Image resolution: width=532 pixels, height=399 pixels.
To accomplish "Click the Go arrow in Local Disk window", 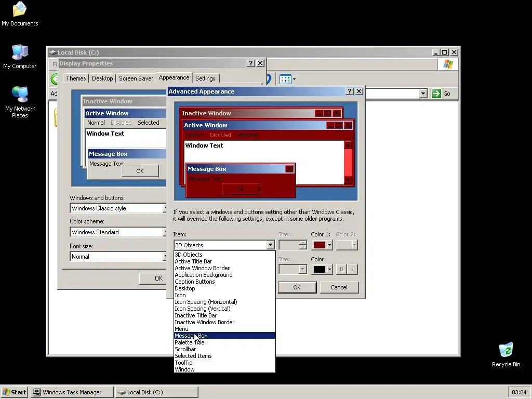I will click(436, 94).
